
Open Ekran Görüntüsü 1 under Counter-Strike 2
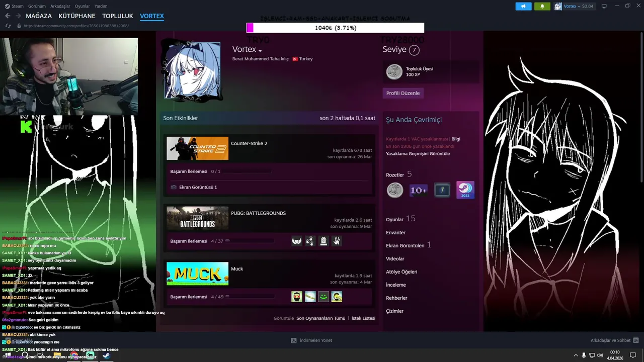[198, 187]
